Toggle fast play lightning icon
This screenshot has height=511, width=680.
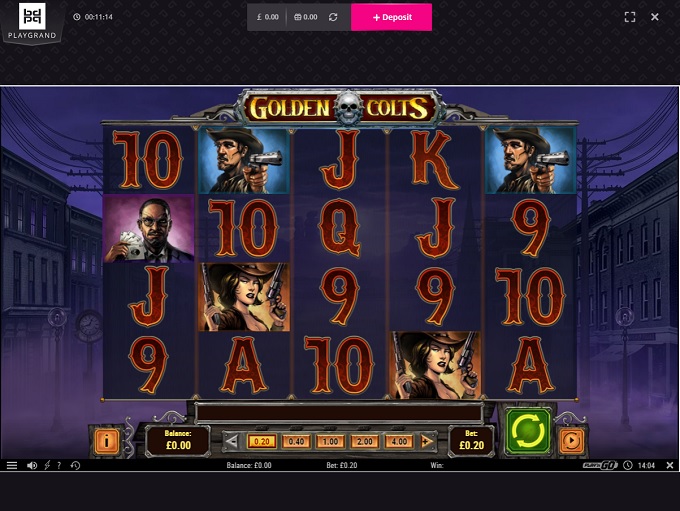pos(47,465)
